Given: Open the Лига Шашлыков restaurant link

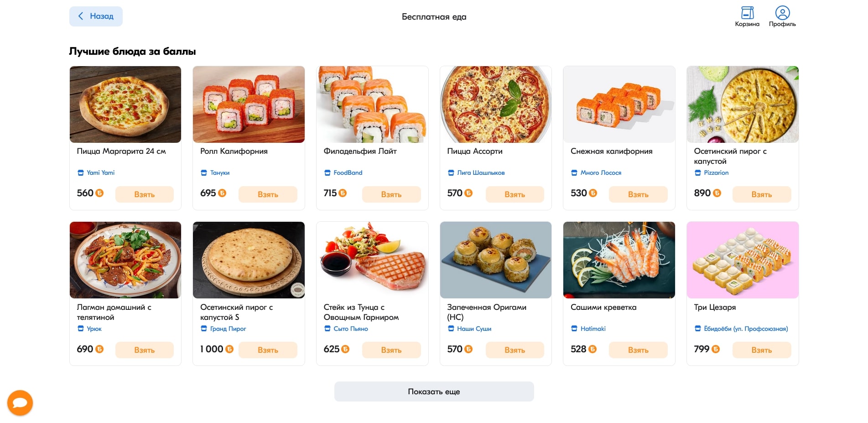Looking at the screenshot, I should (481, 173).
